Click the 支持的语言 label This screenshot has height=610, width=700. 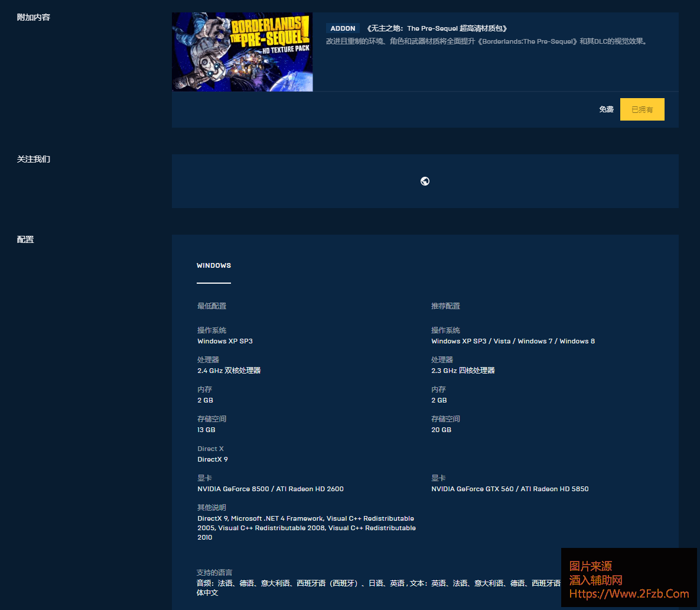[x=214, y=573]
